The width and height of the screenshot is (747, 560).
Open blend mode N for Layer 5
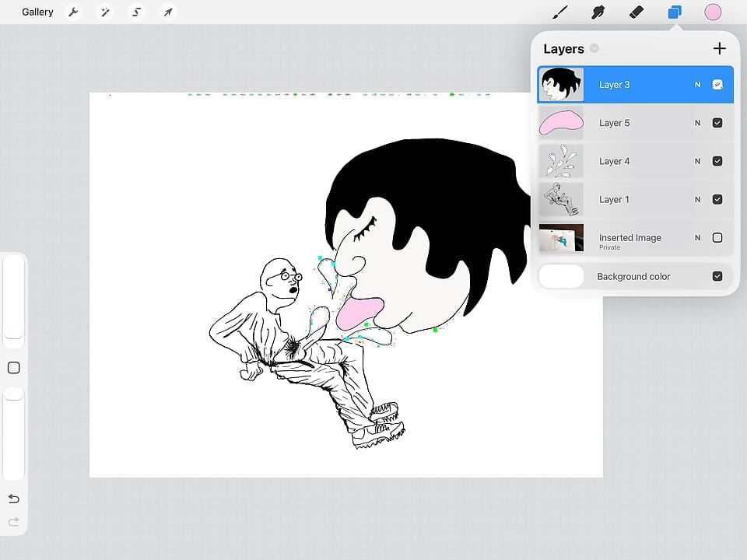697,123
